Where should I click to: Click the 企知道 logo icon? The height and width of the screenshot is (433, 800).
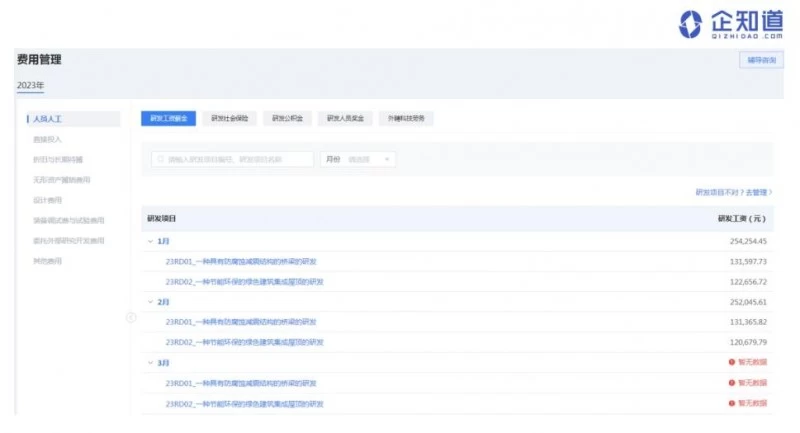click(x=691, y=24)
